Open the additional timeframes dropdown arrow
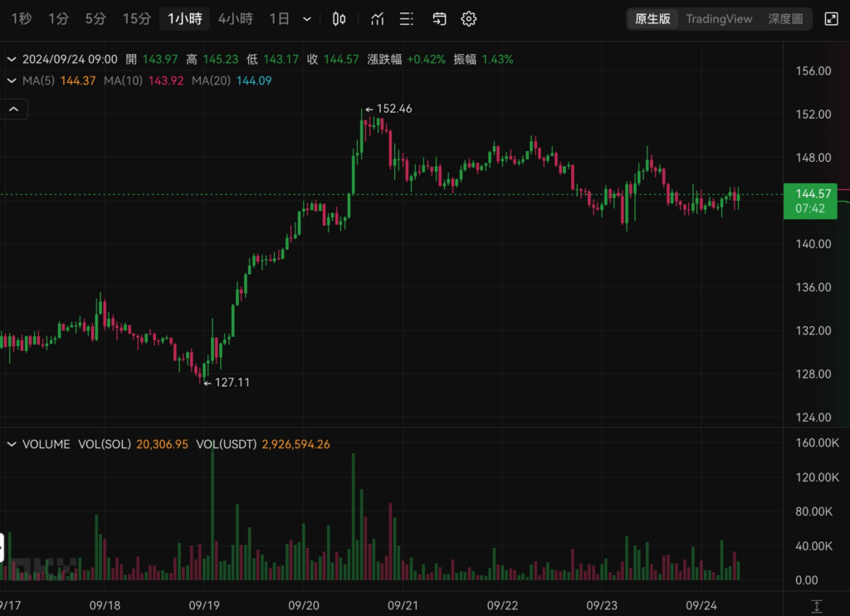 307,19
